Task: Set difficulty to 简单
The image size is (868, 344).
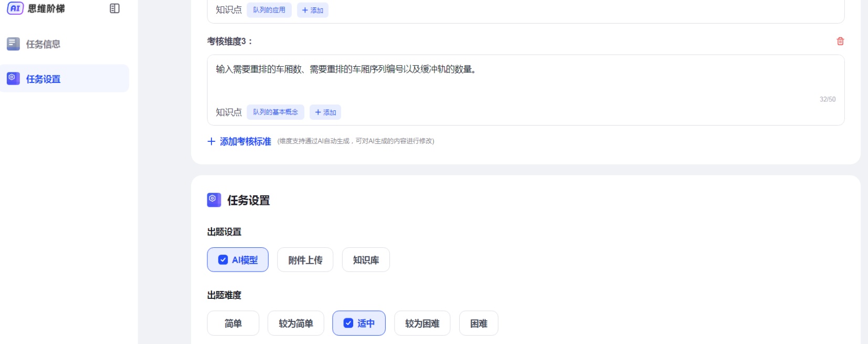Action: click(x=233, y=324)
